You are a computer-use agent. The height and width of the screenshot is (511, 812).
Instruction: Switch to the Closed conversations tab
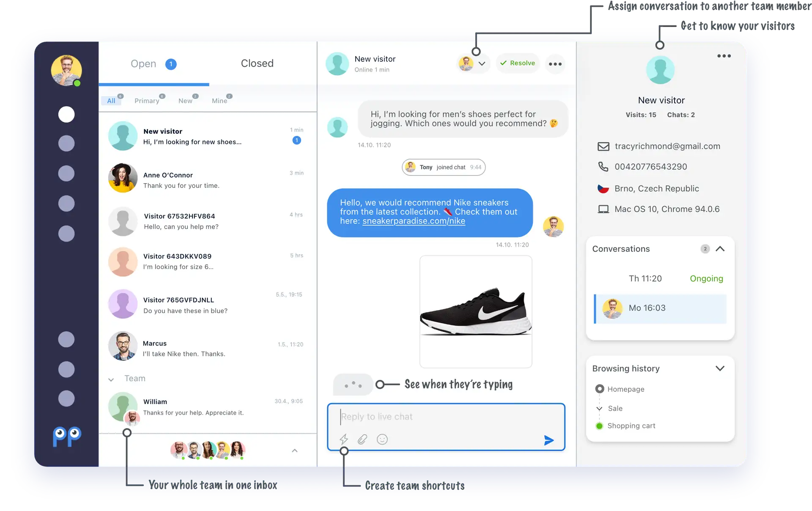click(257, 63)
